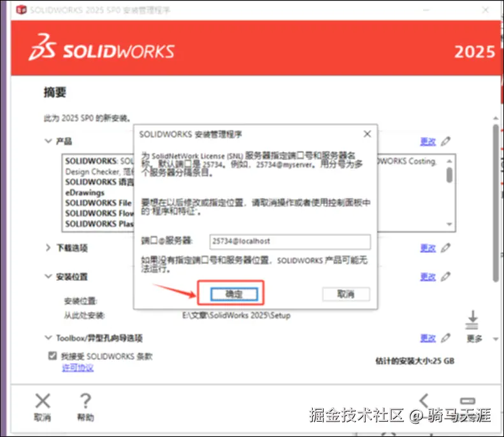Toggle the 我接受 SOLIDWORKS 条款 checkbox
504x437 pixels.
(x=52, y=355)
